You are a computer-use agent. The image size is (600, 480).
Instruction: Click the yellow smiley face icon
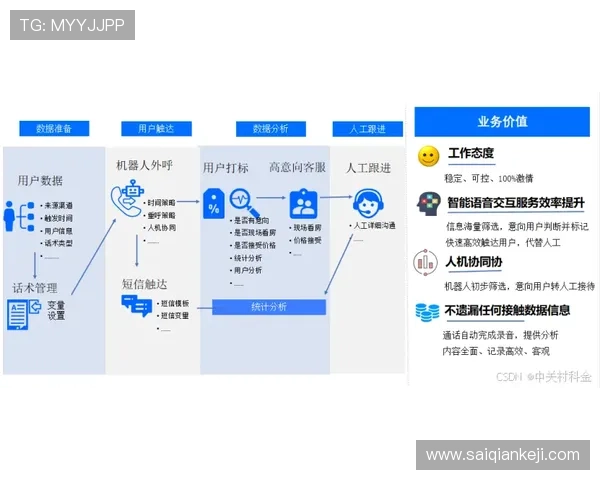(428, 156)
